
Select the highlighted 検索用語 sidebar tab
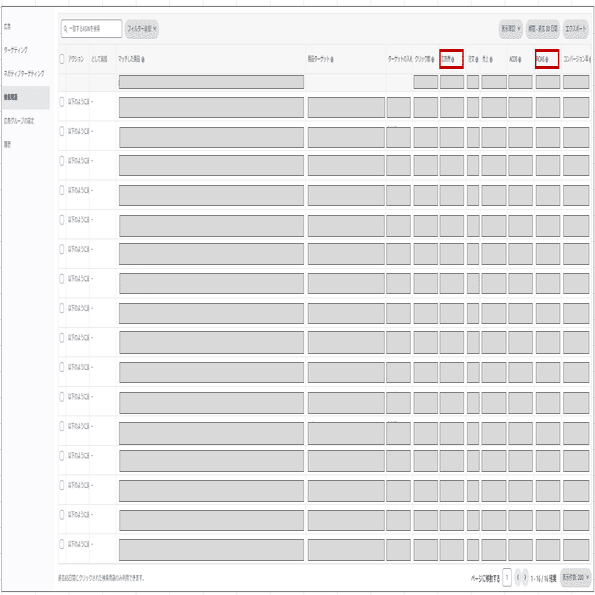(25, 98)
